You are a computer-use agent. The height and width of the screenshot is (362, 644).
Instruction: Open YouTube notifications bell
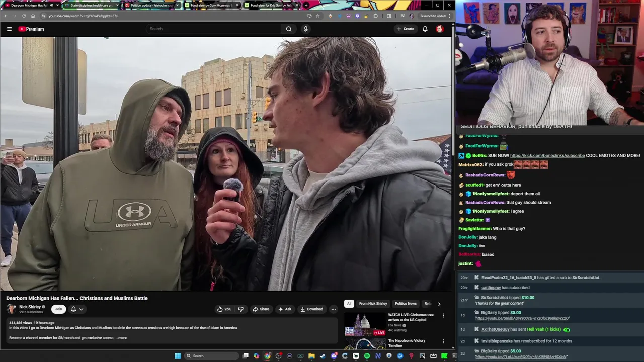425,29
